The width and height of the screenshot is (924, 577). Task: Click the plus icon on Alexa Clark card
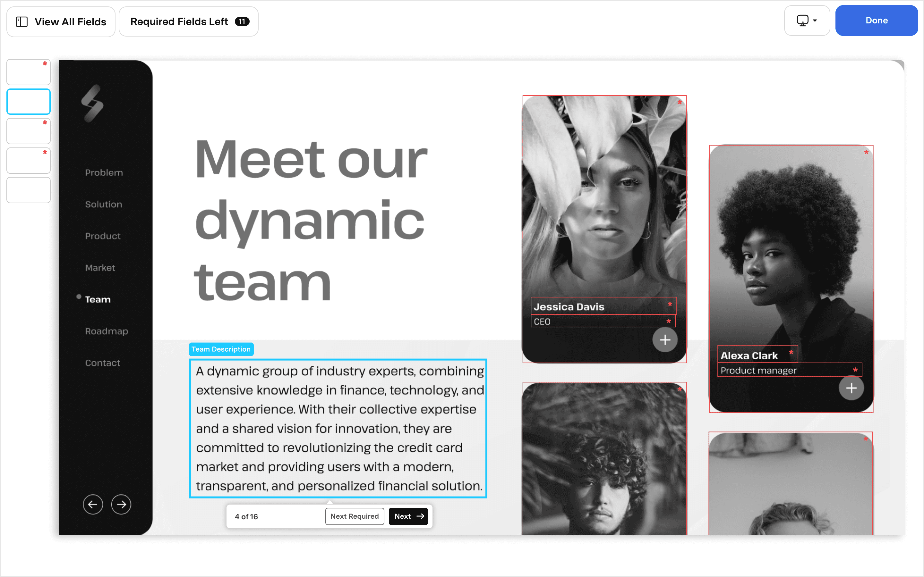(851, 388)
